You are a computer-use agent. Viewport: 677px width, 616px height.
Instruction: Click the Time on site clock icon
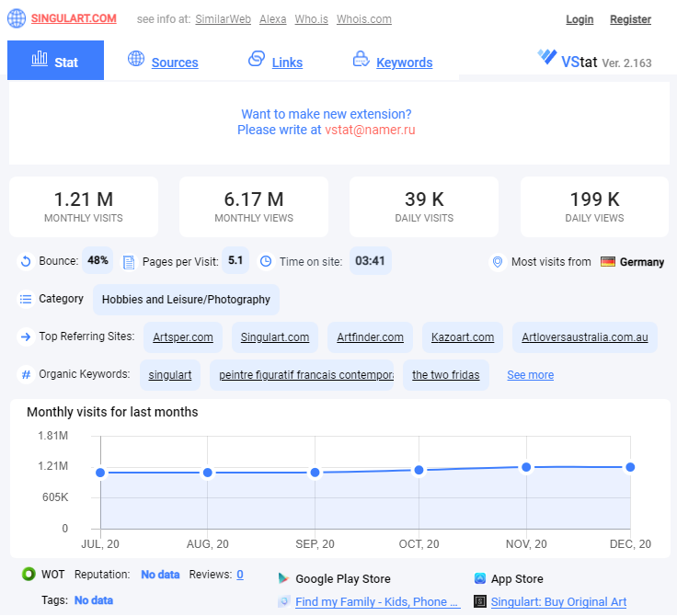pyautogui.click(x=266, y=261)
